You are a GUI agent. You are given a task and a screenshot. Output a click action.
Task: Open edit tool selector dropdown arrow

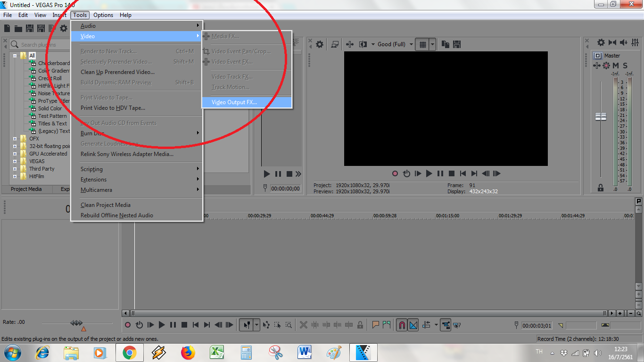(x=256, y=325)
